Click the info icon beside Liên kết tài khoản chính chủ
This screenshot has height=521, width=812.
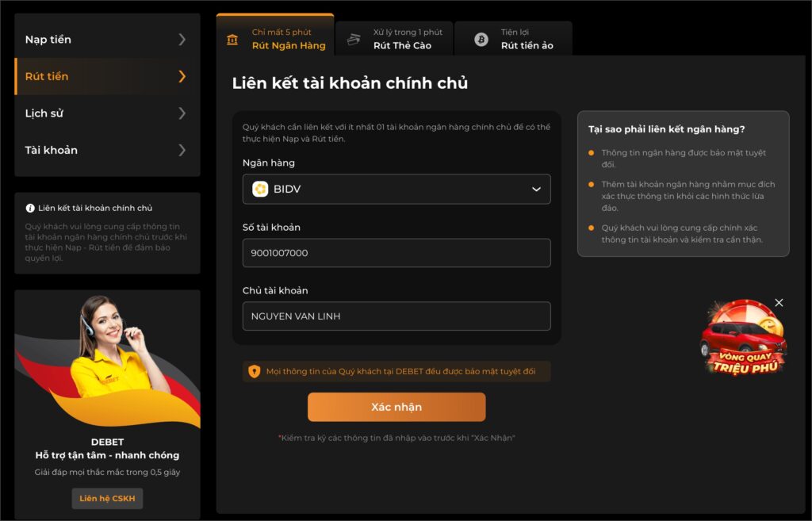[30, 209]
